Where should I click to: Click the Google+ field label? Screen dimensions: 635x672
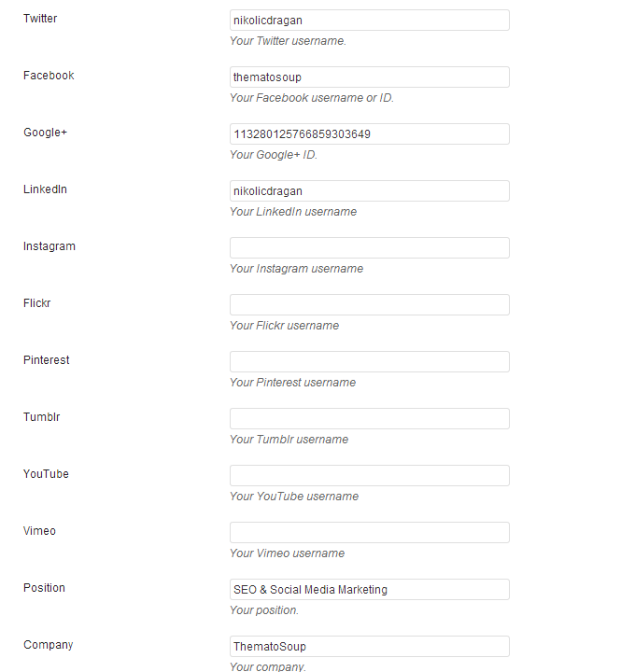pyautogui.click(x=46, y=133)
